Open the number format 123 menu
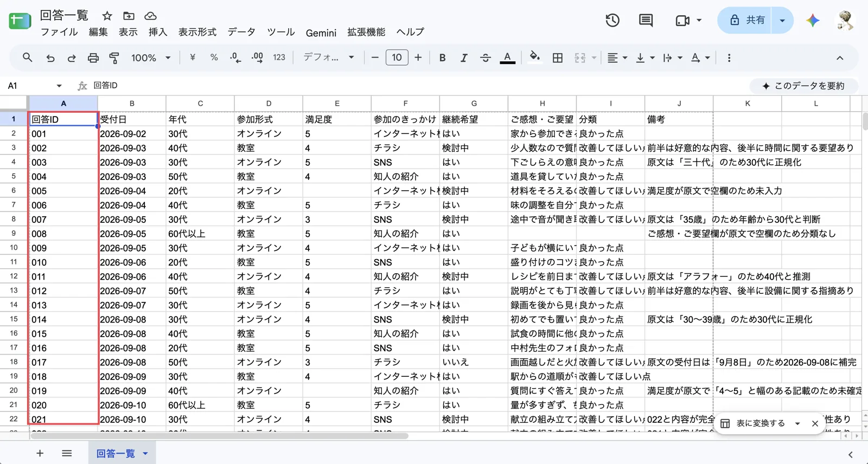The image size is (868, 464). [x=279, y=57]
